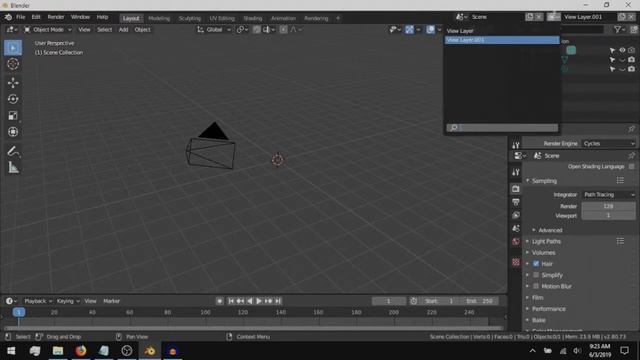Select the Rotate tool
Screen dimensions: 640x360
click(x=13, y=99)
